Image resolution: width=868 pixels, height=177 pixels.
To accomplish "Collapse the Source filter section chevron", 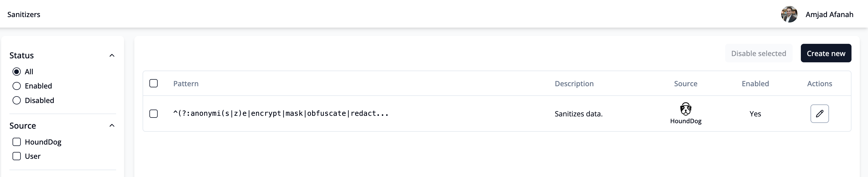I will click(112, 125).
